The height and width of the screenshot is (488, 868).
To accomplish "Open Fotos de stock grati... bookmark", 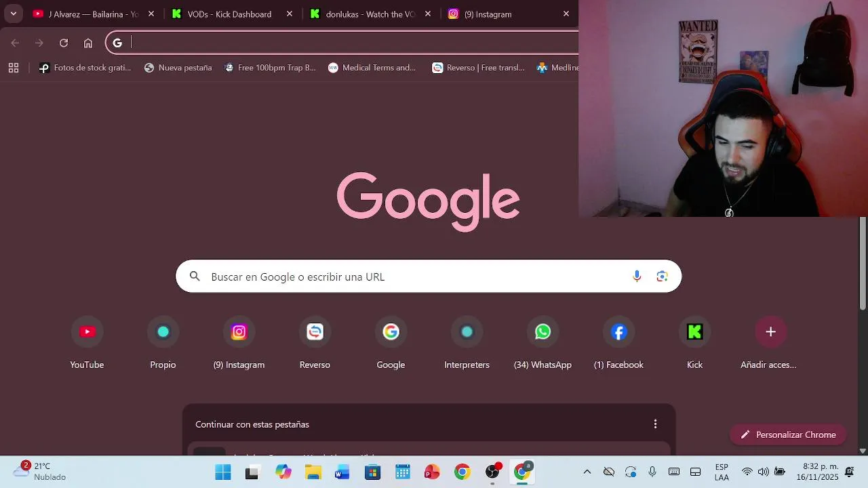I will click(85, 68).
